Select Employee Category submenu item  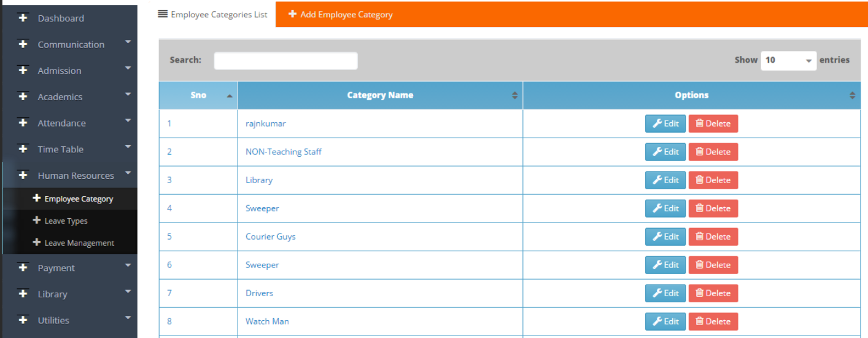pyautogui.click(x=70, y=198)
